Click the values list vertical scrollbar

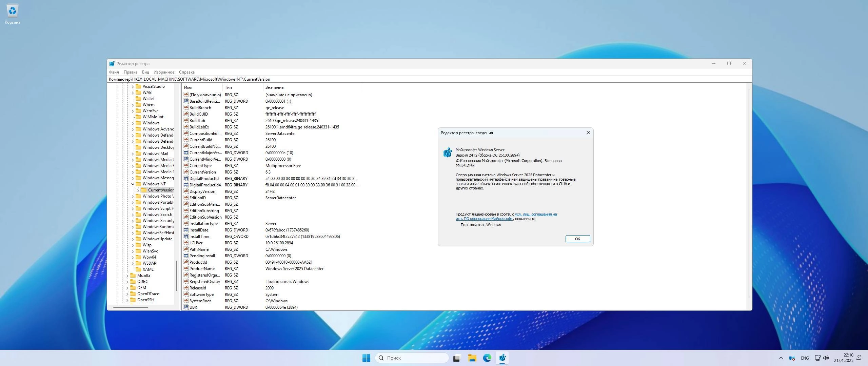[749, 193]
